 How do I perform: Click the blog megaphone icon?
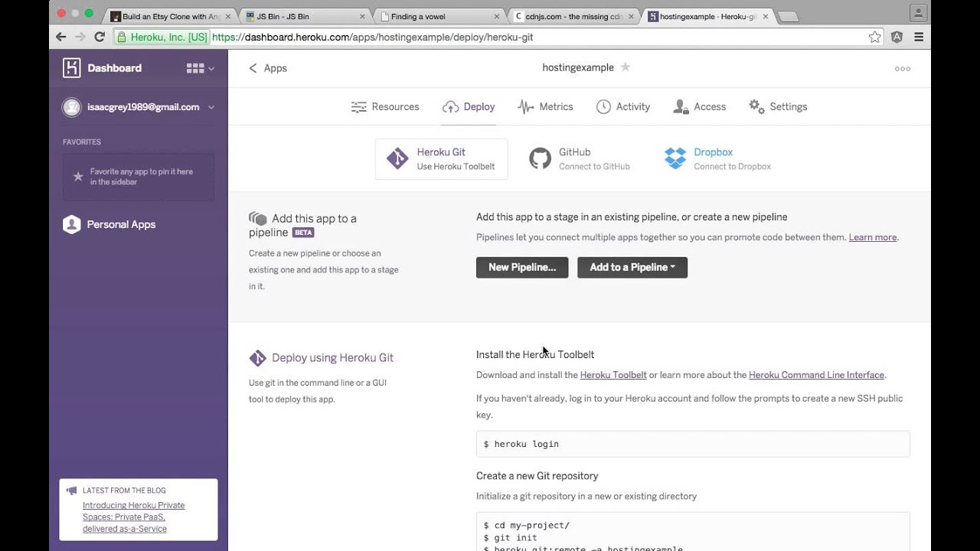coord(71,491)
